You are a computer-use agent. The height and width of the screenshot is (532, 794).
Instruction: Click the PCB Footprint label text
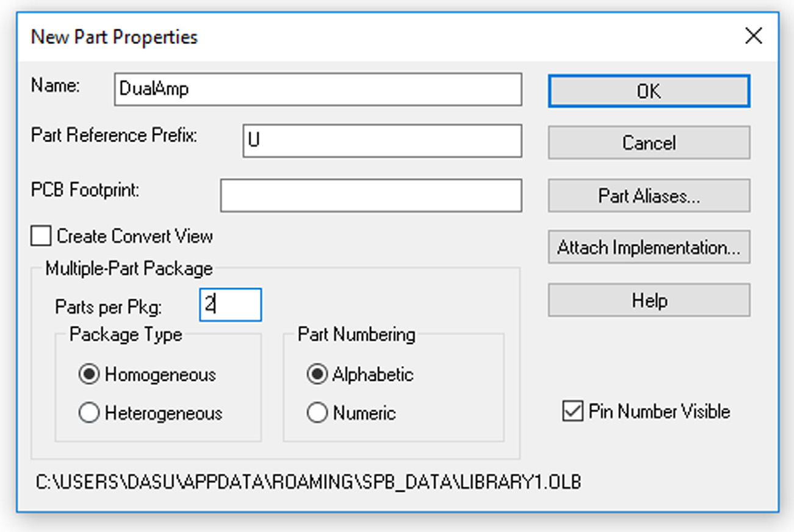pos(85,190)
